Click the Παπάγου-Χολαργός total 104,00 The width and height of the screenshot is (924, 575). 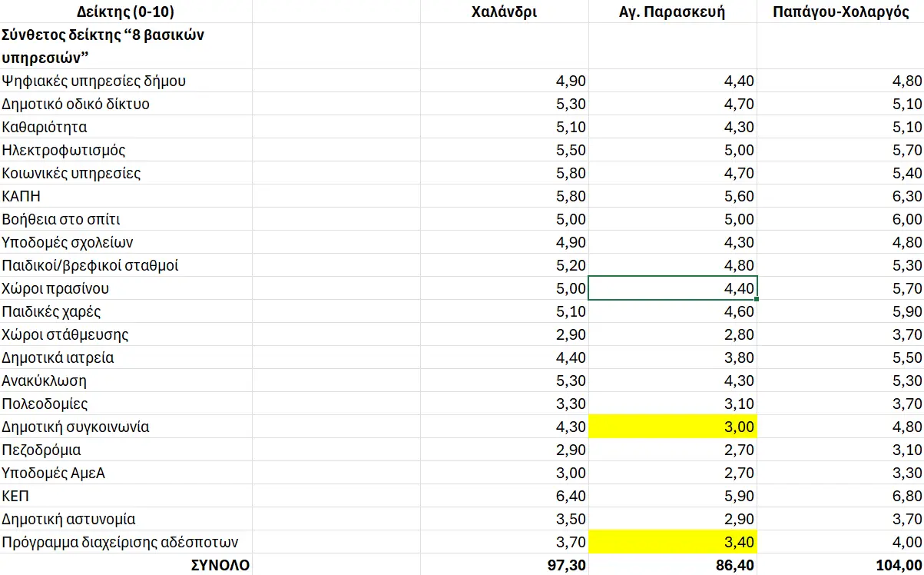(x=840, y=565)
